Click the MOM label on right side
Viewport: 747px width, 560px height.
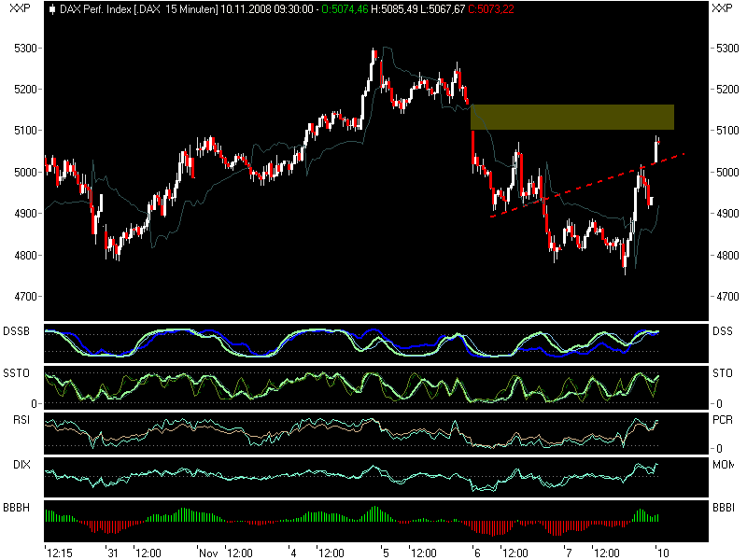pos(723,464)
